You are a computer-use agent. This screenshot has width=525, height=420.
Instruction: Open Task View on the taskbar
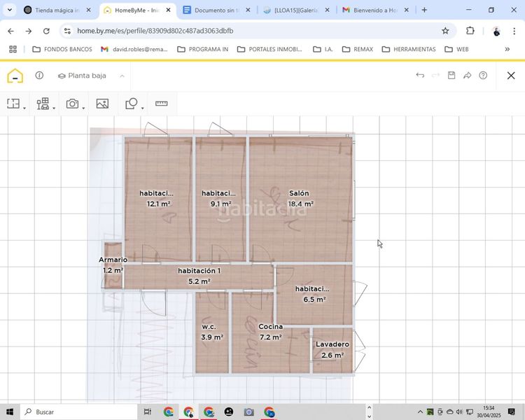coord(147,412)
